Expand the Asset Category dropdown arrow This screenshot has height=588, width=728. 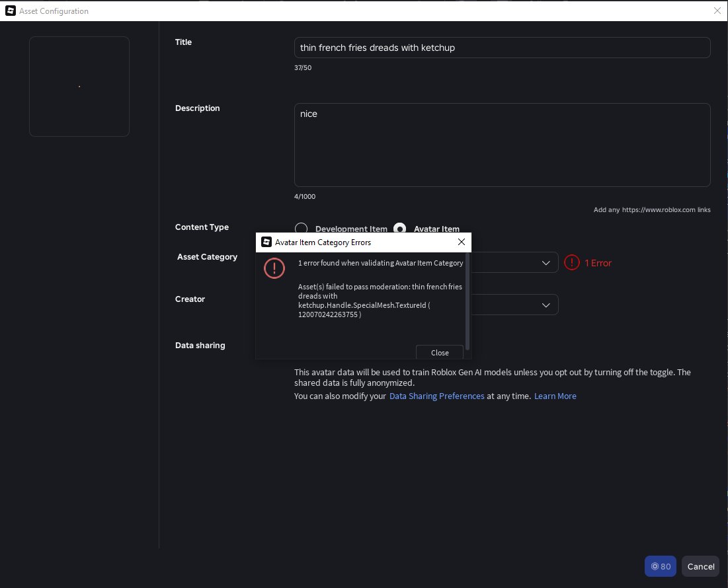click(x=546, y=263)
